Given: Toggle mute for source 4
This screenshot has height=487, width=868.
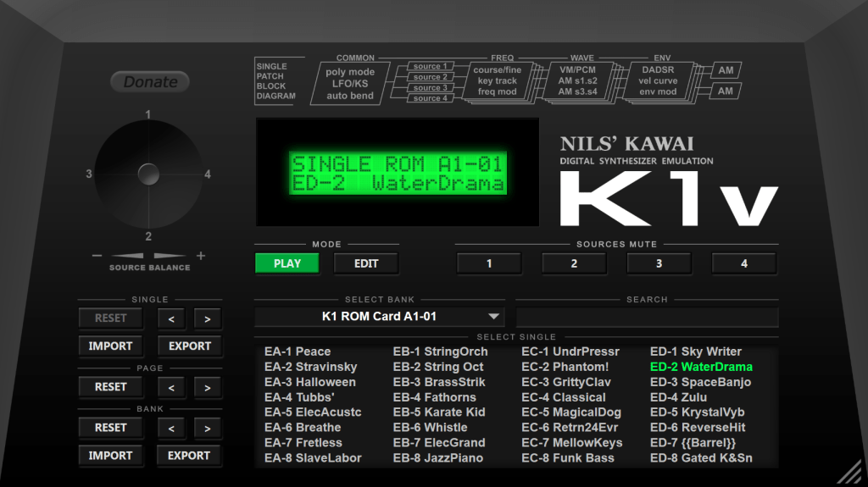Looking at the screenshot, I should (x=743, y=263).
